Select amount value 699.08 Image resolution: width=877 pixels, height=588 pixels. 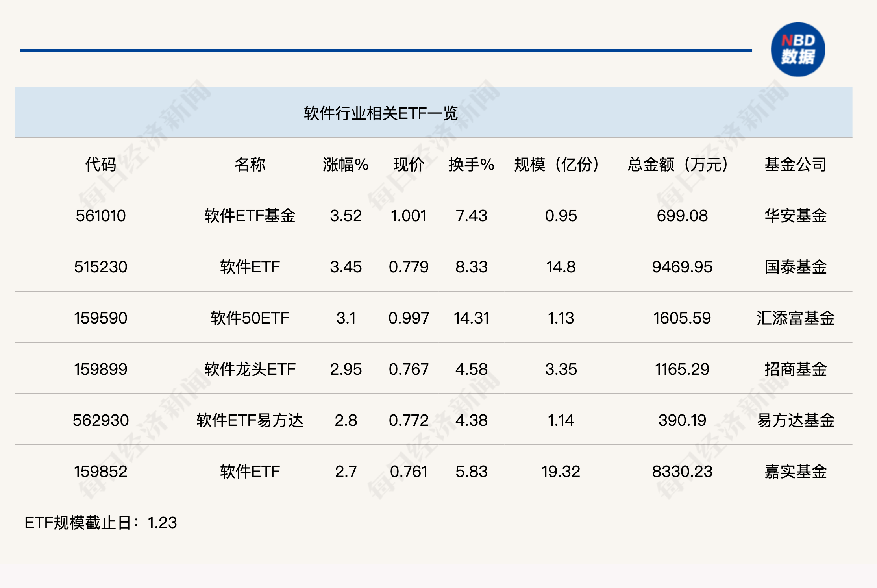[682, 216]
